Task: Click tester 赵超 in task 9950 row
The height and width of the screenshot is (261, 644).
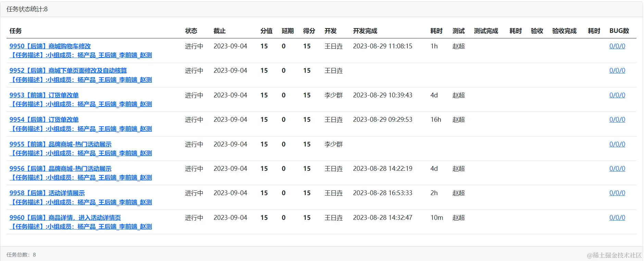Action: [x=459, y=46]
